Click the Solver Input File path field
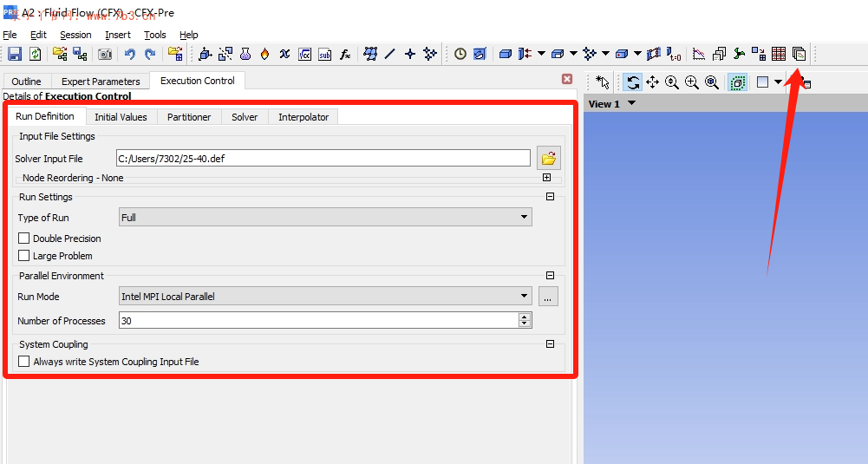This screenshot has width=868, height=464. point(323,158)
